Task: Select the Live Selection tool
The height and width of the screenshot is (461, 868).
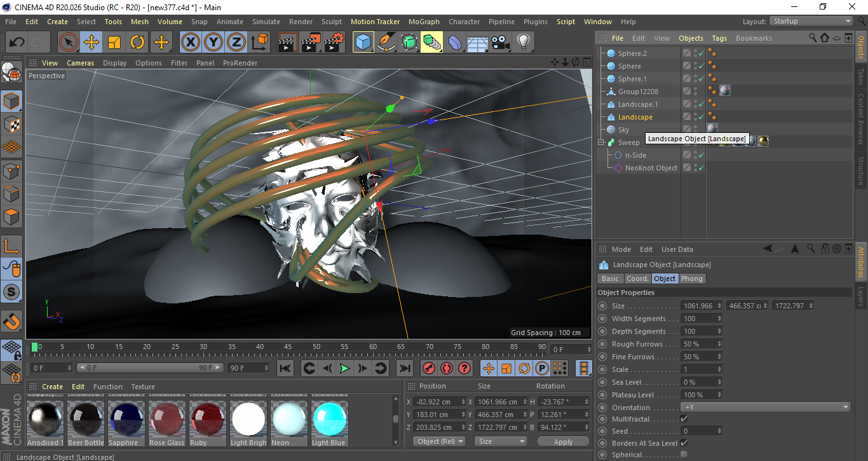Action: (x=69, y=43)
